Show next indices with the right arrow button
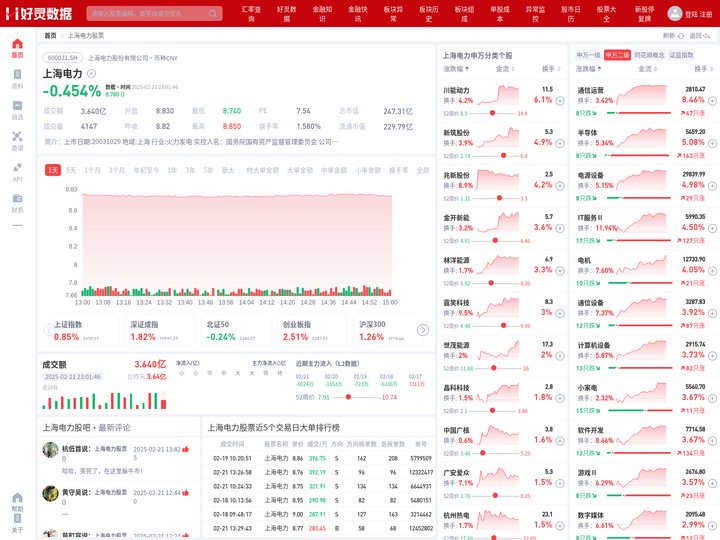This screenshot has width=720, height=540. click(x=423, y=330)
